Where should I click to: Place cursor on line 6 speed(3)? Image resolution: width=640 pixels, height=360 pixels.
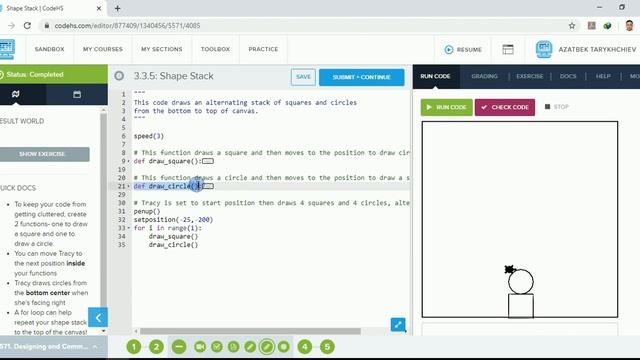coord(149,136)
